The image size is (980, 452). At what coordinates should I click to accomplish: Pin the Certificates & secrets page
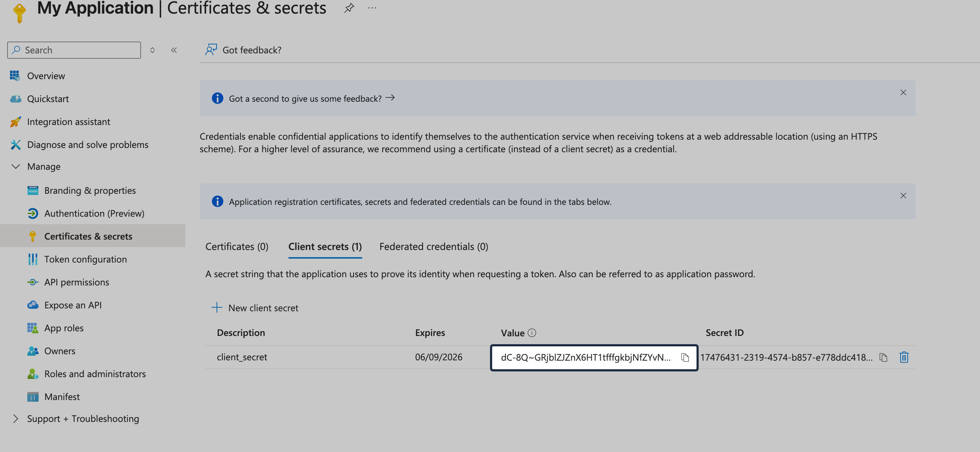click(x=348, y=8)
